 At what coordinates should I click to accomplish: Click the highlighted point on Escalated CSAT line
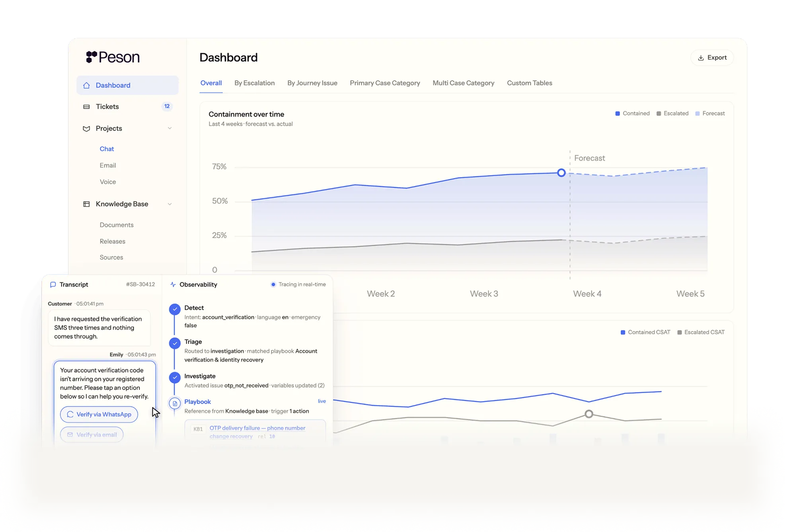[x=589, y=414]
